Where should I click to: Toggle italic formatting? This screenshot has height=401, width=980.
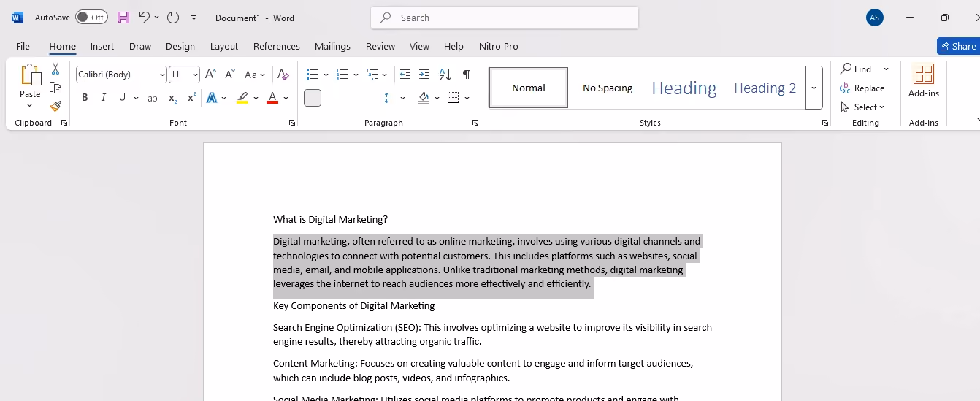click(104, 98)
